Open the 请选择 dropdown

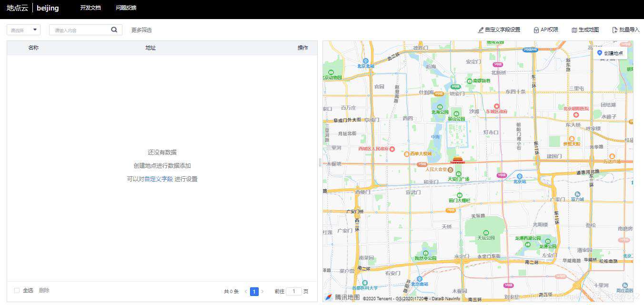[x=23, y=30]
